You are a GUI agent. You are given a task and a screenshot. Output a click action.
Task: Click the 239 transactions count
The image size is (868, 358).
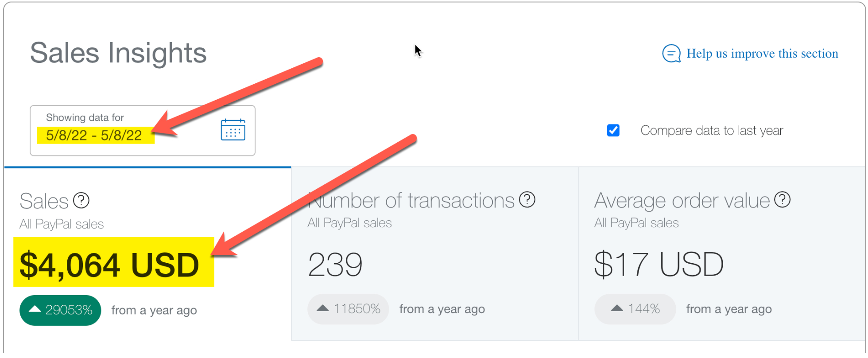point(335,265)
